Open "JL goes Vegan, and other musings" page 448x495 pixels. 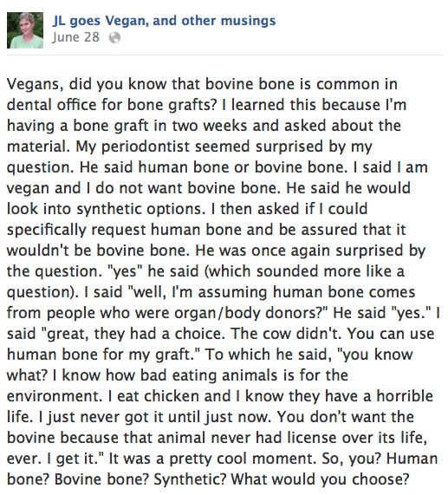pyautogui.click(x=164, y=21)
